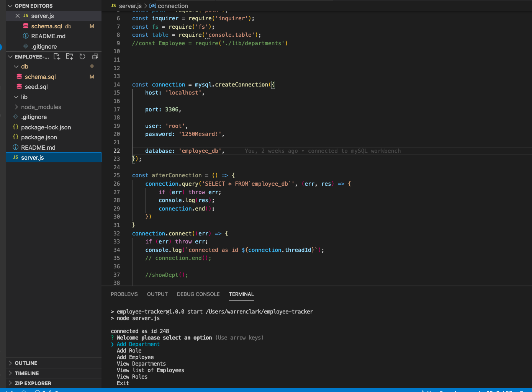This screenshot has height=392, width=532.
Task: Click the modified dot beside db folder
Action: tap(92, 66)
